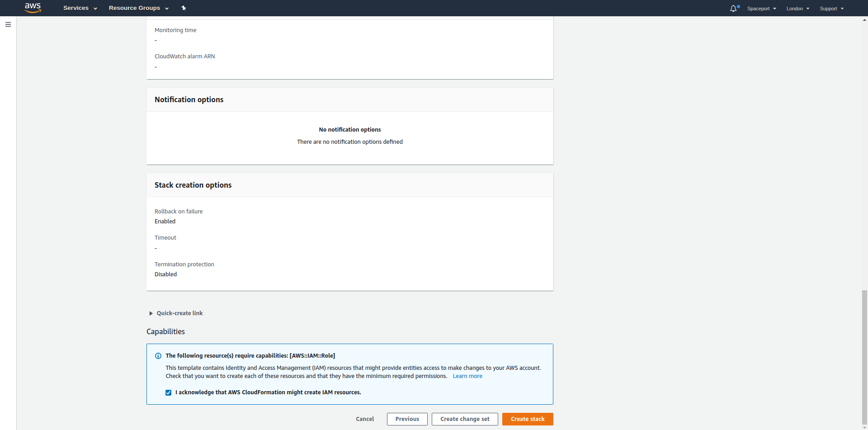
Task: Click the Create stack button
Action: 528,419
